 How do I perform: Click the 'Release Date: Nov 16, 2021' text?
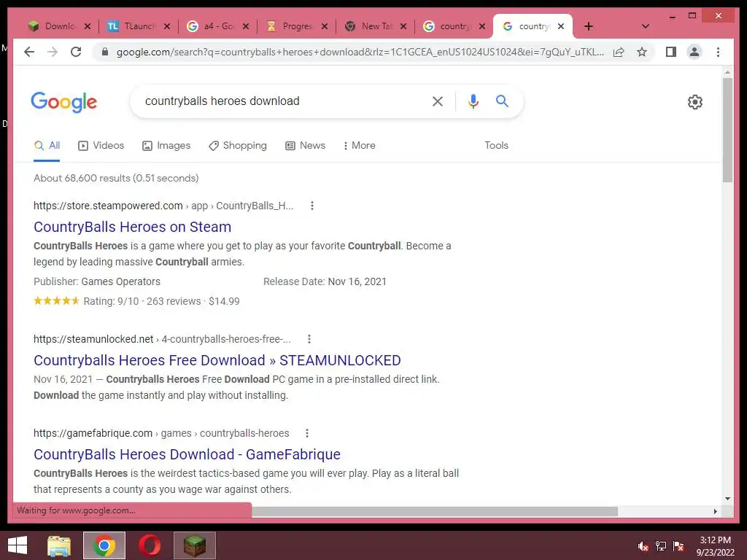tap(325, 282)
